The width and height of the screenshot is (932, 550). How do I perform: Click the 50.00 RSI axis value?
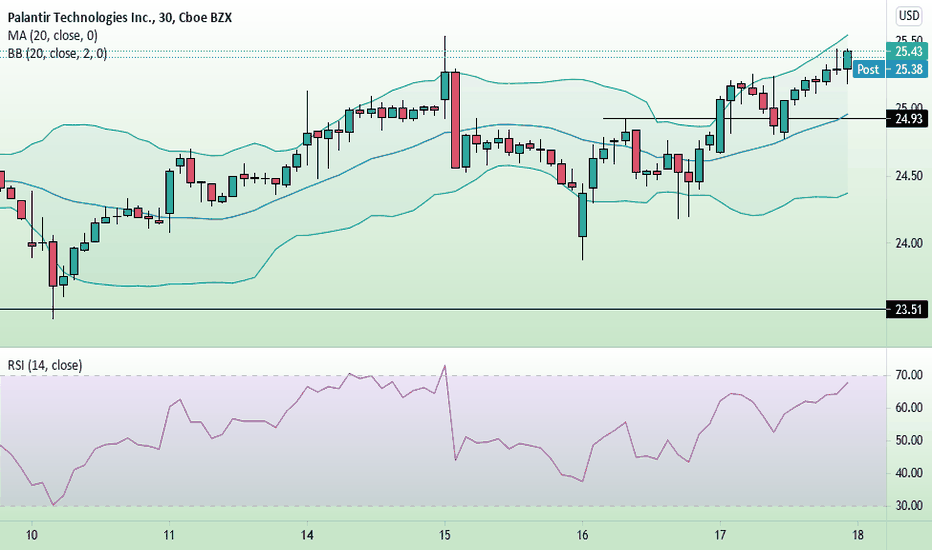click(909, 441)
